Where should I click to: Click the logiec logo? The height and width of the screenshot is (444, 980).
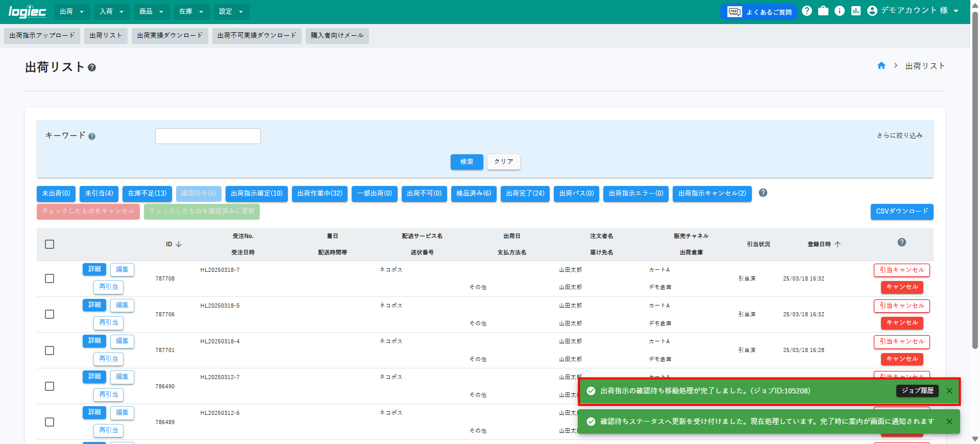(x=28, y=12)
